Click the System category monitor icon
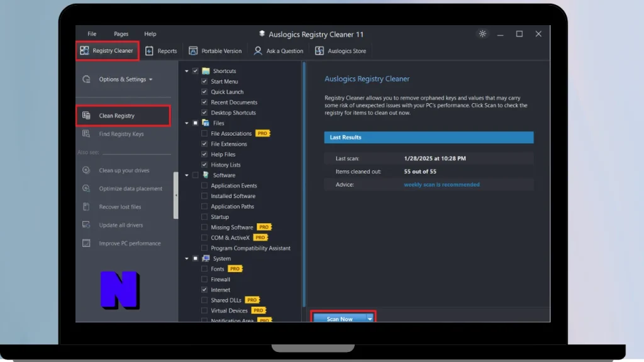 point(206,258)
